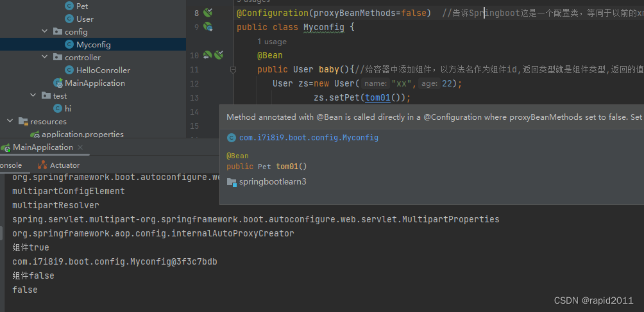Click the HelloConroller class icon
This screenshot has width=644, height=312.
69,70
